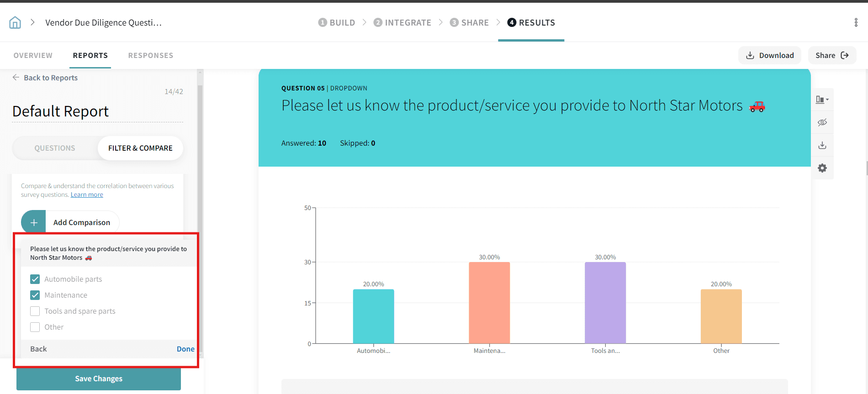Open chart settings gear icon
This screenshot has width=868, height=394.
pyautogui.click(x=822, y=168)
